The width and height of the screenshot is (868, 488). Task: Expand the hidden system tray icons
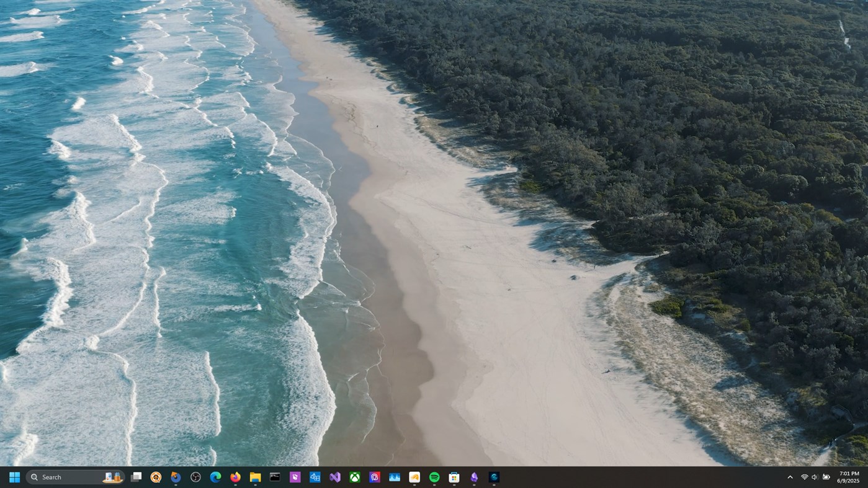tap(790, 477)
